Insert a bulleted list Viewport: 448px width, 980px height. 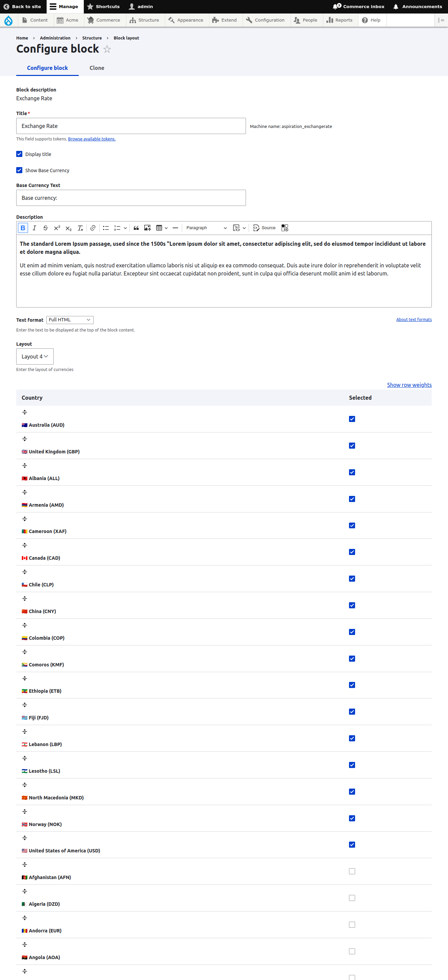coord(106,228)
